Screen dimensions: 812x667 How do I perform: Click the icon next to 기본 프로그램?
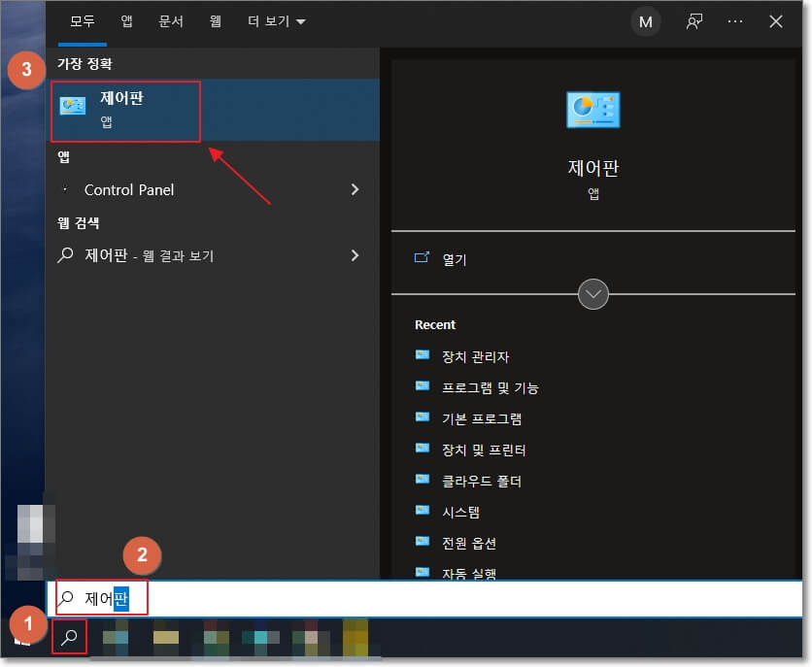coord(423,417)
